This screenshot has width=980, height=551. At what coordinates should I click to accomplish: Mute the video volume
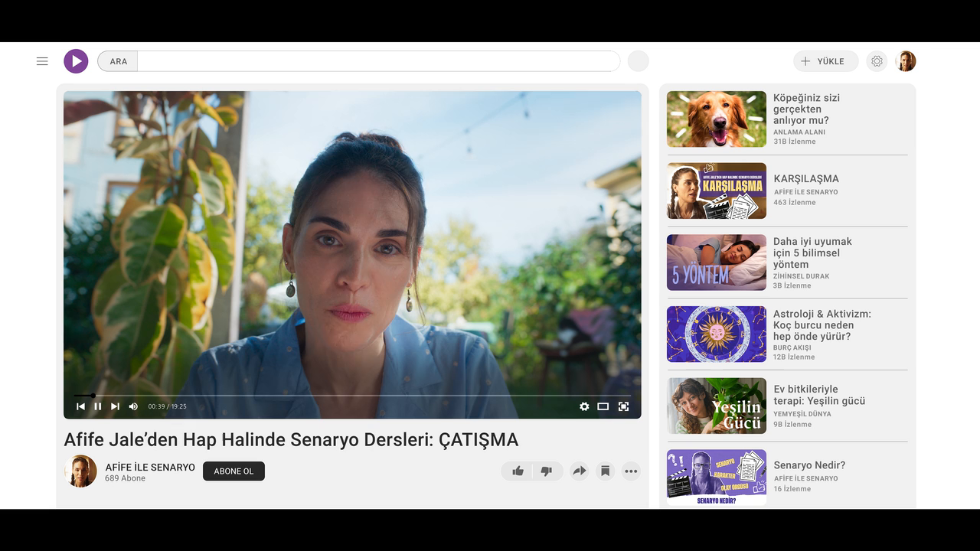click(133, 406)
